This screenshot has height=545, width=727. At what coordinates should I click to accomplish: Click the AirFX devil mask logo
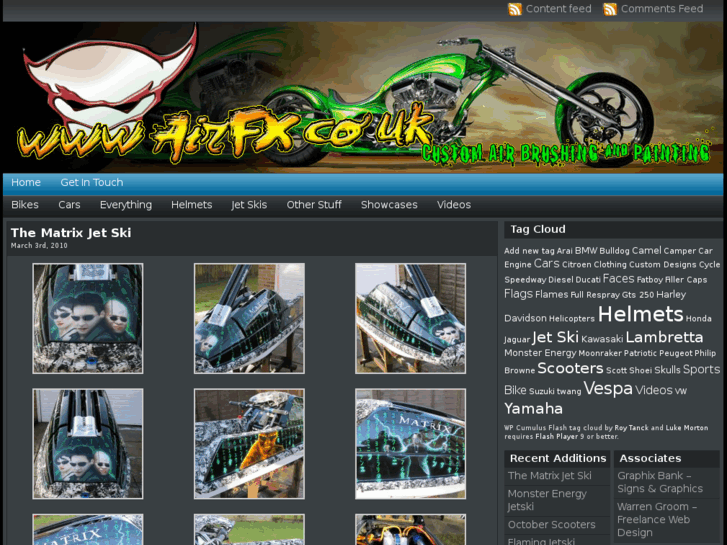(x=109, y=81)
